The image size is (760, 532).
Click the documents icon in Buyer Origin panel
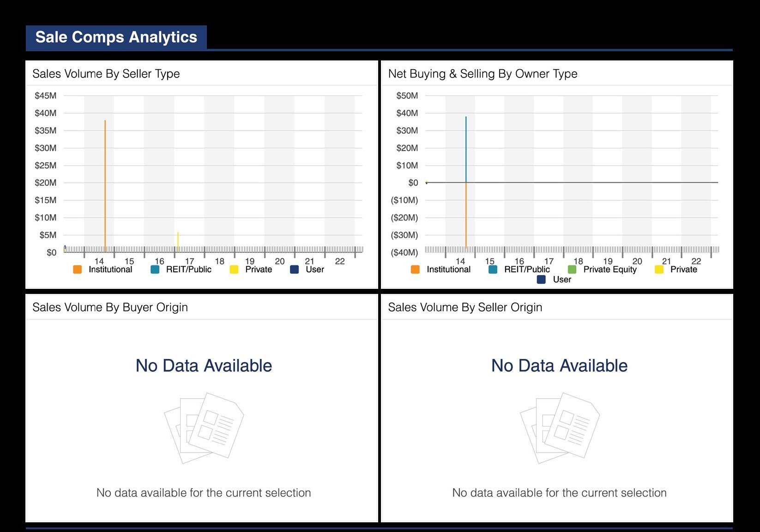(x=204, y=428)
